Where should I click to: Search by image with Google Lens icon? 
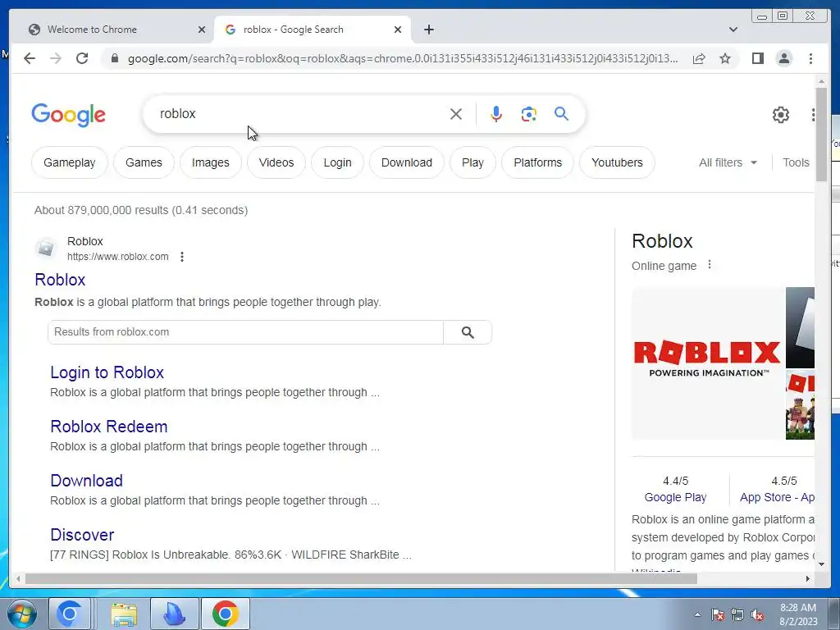[529, 113]
